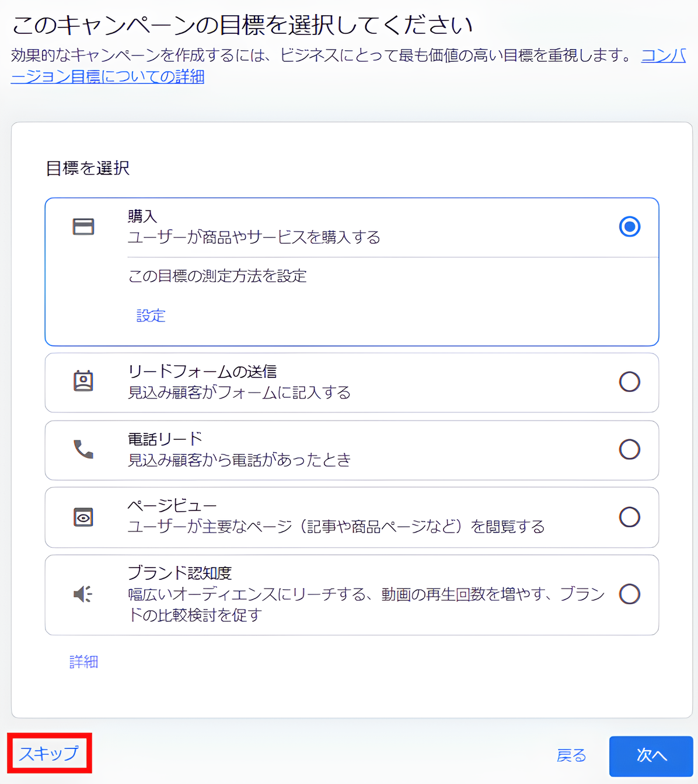The width and height of the screenshot is (698, 784).
Task: Select the リードフォームの送信 radio button
Action: 629,382
